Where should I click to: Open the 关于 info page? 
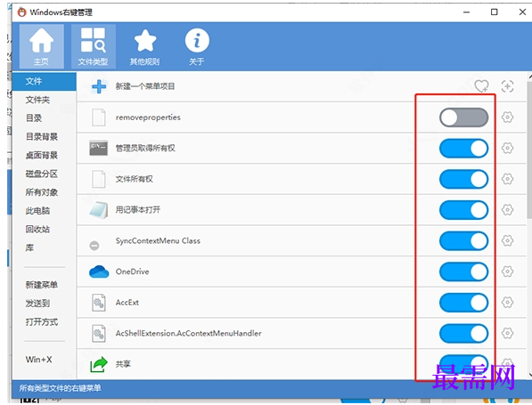click(x=197, y=46)
